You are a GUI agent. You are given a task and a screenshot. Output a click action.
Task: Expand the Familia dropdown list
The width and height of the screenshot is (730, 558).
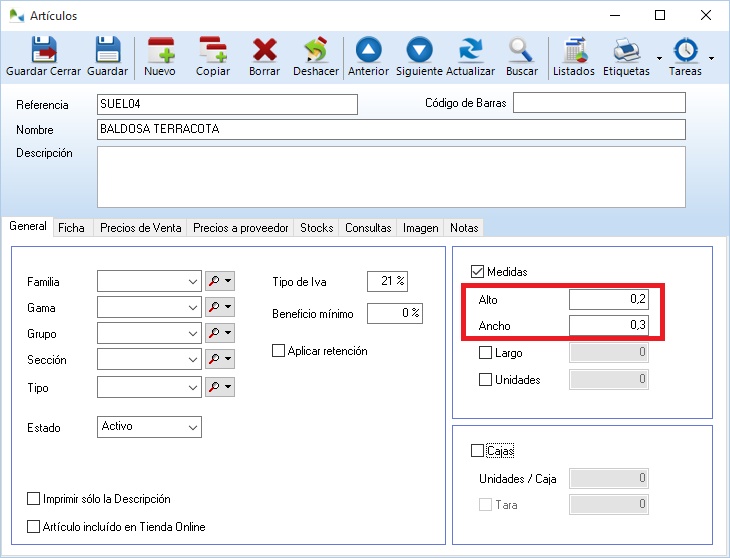(193, 283)
